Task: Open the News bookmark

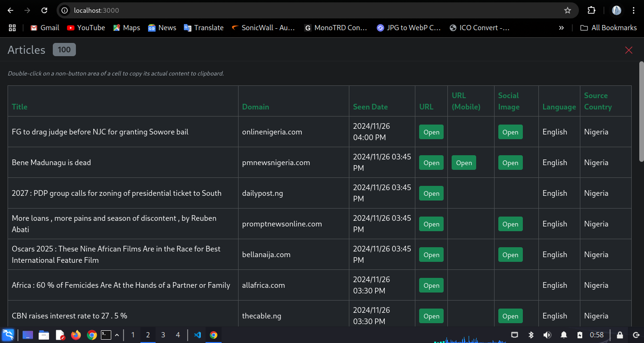Action: (162, 28)
